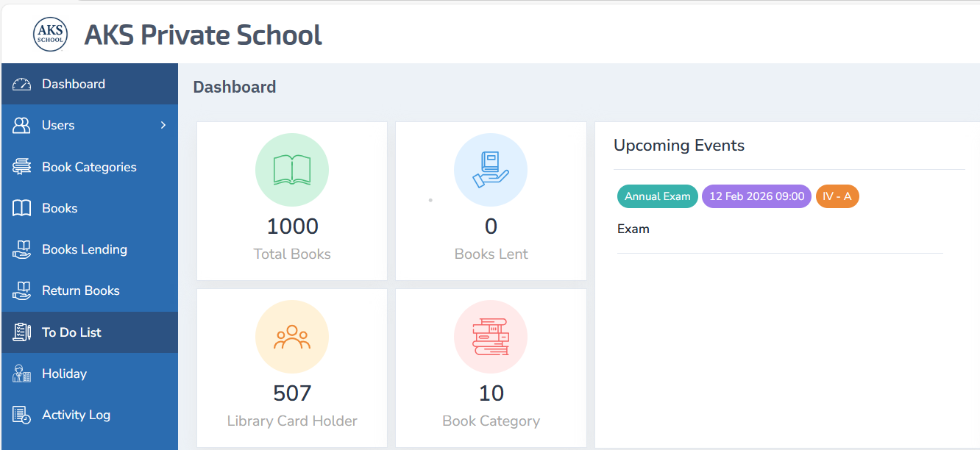Expand the Users submenu chevron
This screenshot has height=450, width=980.
click(163, 126)
